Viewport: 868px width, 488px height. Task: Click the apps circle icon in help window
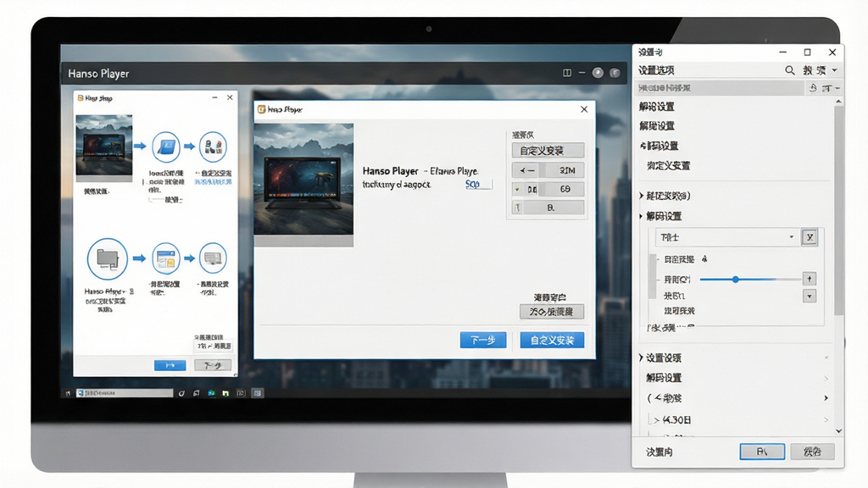[x=213, y=147]
